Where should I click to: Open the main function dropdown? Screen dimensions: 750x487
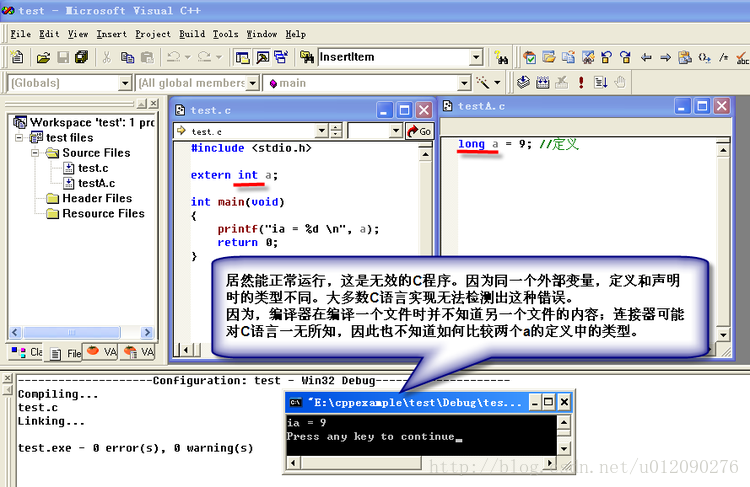pos(464,83)
